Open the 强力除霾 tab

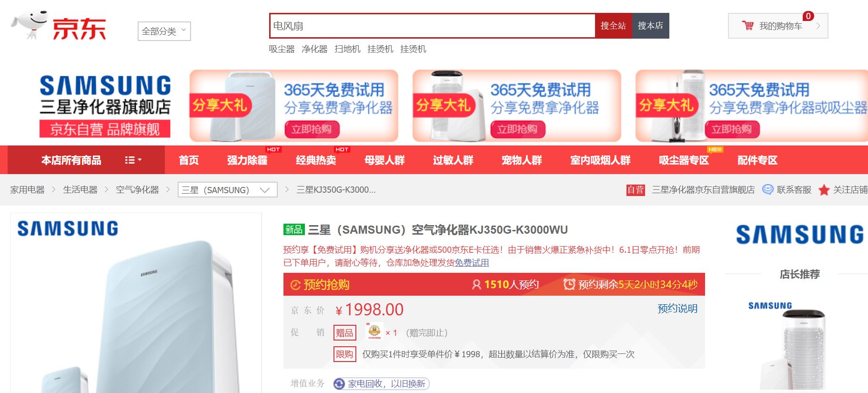(247, 160)
